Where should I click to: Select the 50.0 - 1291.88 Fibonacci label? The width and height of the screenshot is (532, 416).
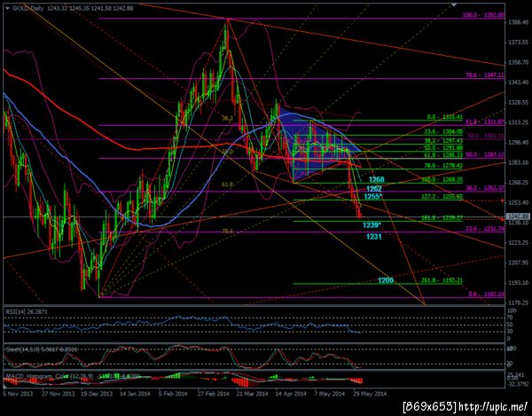click(x=443, y=147)
